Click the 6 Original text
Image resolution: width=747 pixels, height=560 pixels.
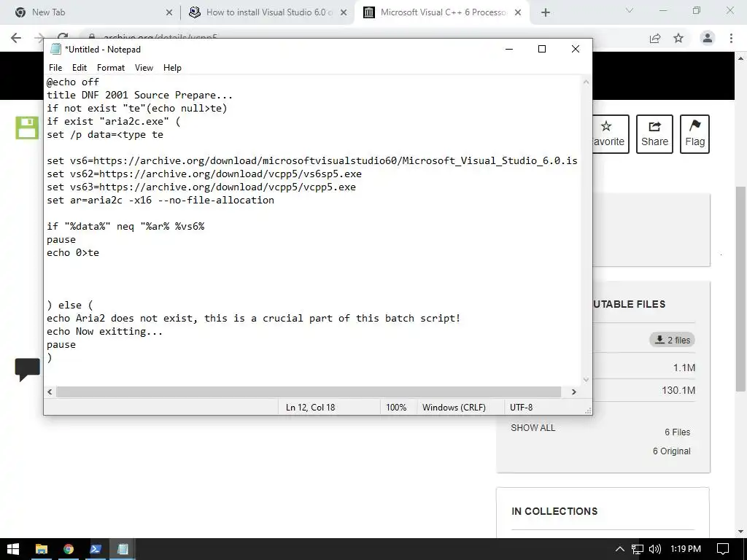pyautogui.click(x=671, y=451)
